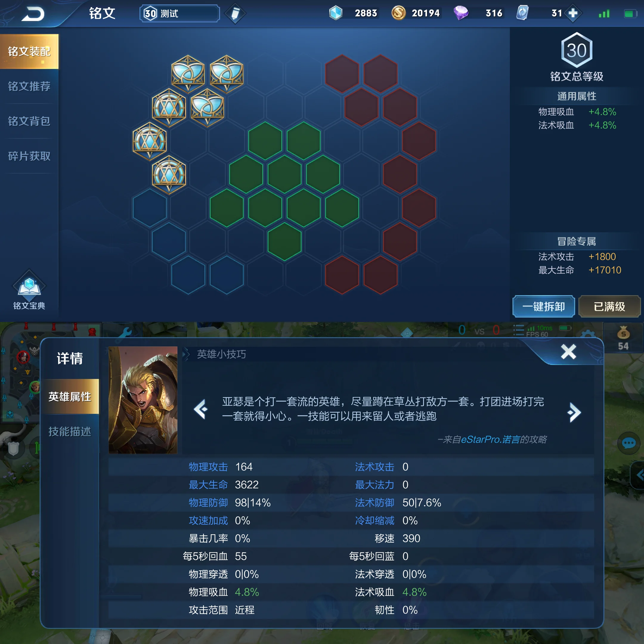Select the blue diamond currency icon

point(336,13)
